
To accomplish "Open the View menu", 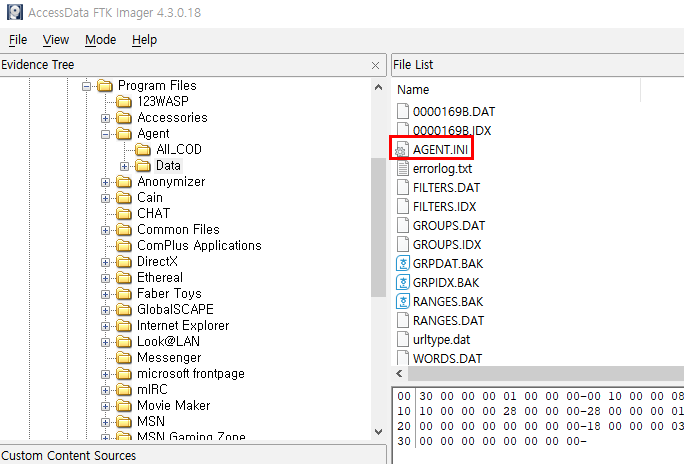I will (56, 40).
